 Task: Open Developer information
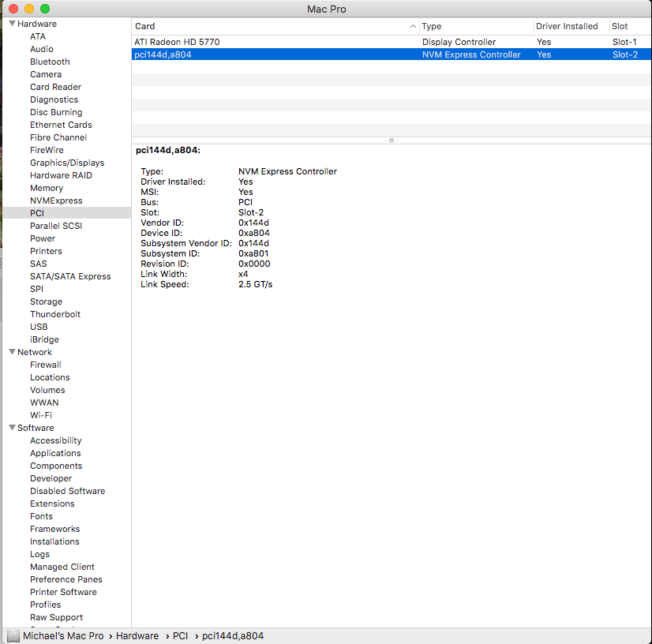[x=51, y=478]
